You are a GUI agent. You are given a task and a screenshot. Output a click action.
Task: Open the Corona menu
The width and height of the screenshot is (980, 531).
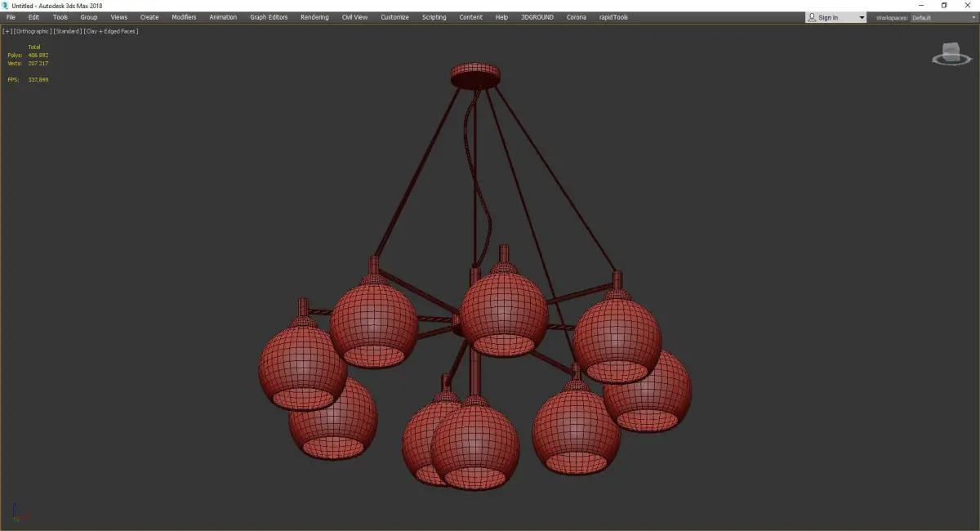576,17
